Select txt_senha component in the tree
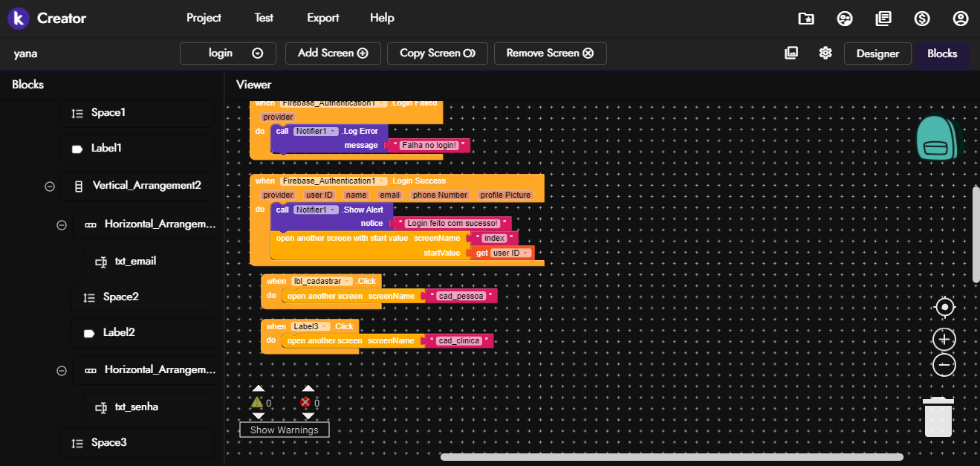Image resolution: width=980 pixels, height=466 pixels. [149, 407]
